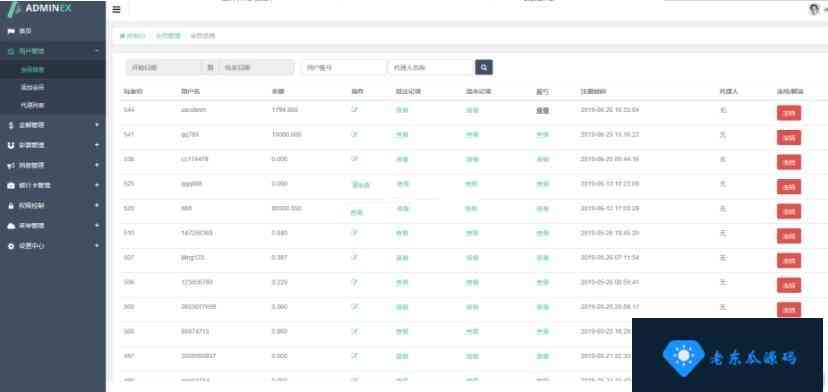Open the user avatar at top right
This screenshot has width=828, height=392.
coord(814,10)
